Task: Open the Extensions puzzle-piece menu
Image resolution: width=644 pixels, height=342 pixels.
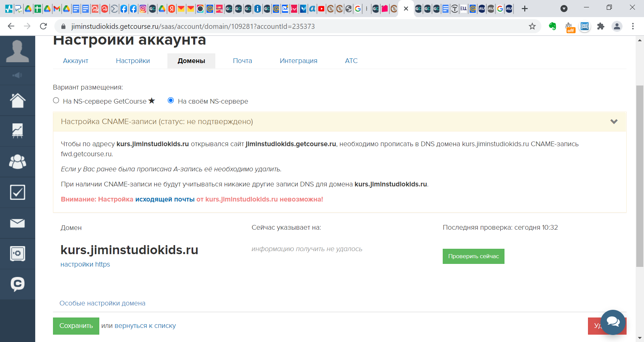Action: pos(601,26)
